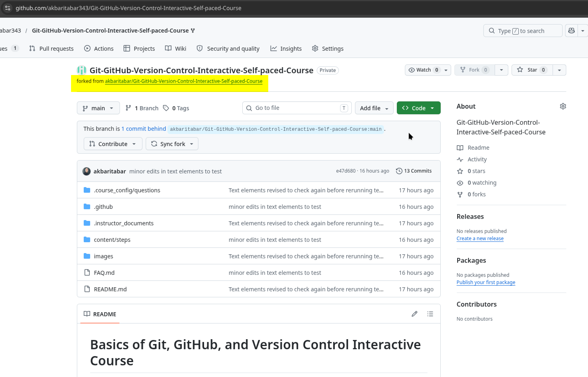Click folder icon next to images
This screenshot has width=588, height=377.
point(87,256)
